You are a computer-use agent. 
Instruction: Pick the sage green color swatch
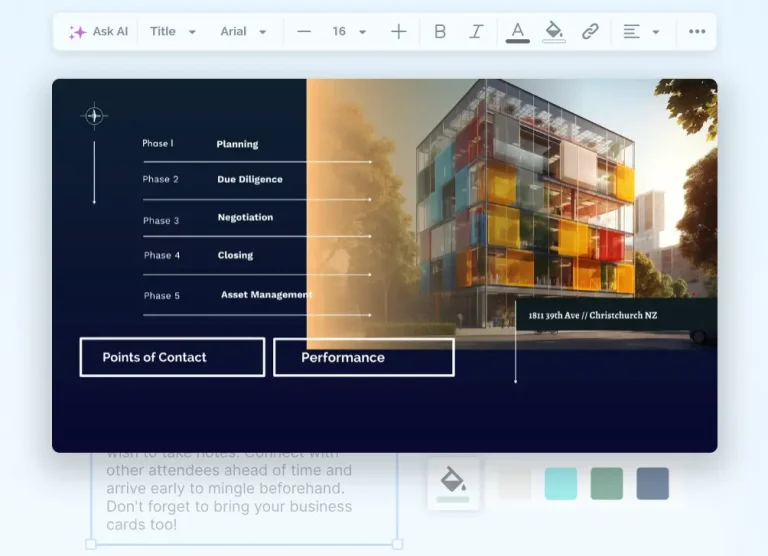tap(607, 483)
